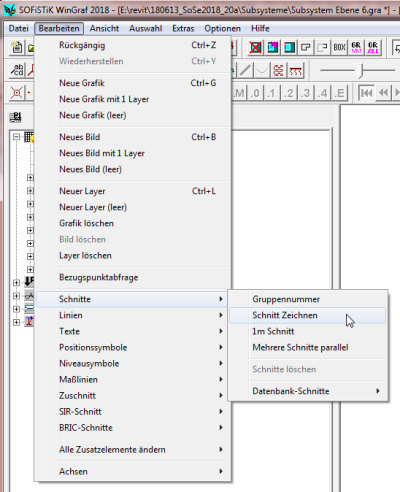This screenshot has height=492, width=400.
Task: Click the diagonal line tool icon
Action: 245,70
